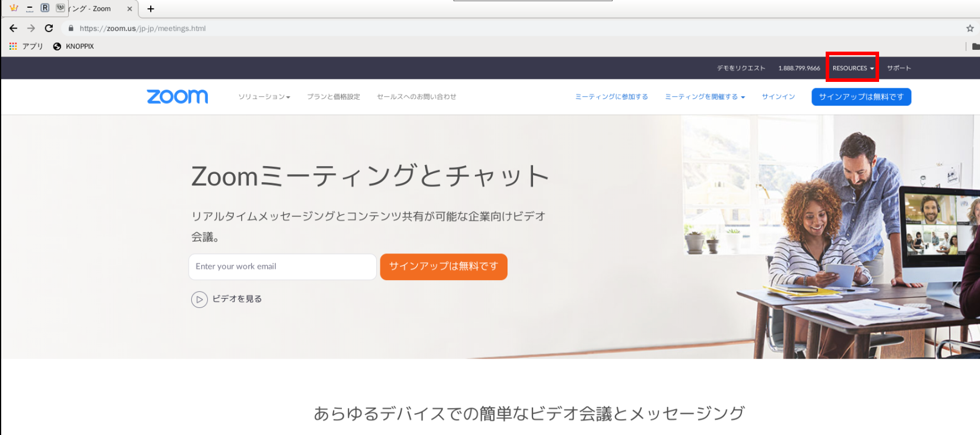This screenshot has height=435, width=980.
Task: Expand ミーティングを開催する dropdown
Action: click(x=705, y=97)
